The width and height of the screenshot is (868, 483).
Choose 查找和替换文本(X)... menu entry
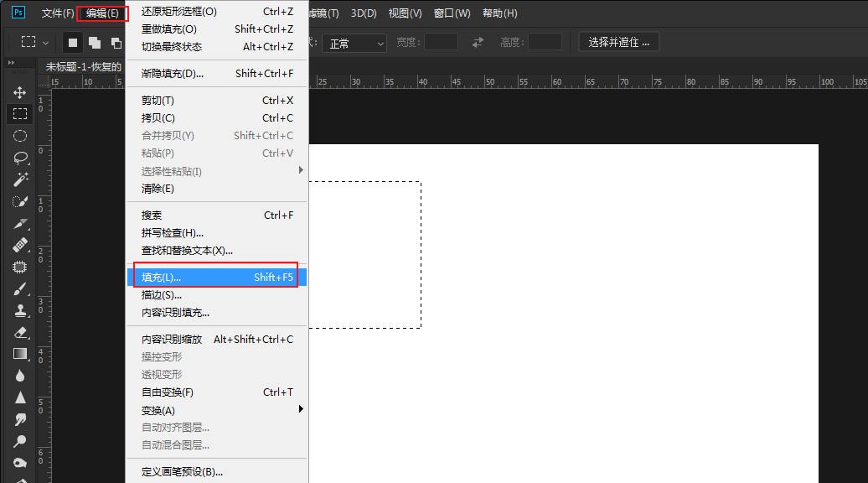(217, 251)
